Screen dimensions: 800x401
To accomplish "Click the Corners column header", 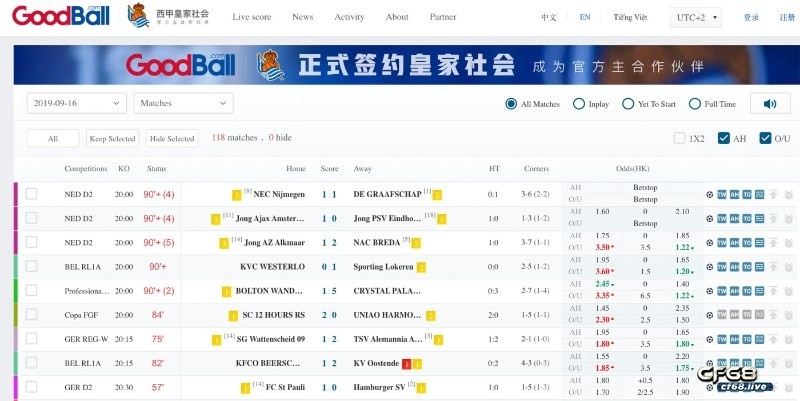I will [x=536, y=168].
